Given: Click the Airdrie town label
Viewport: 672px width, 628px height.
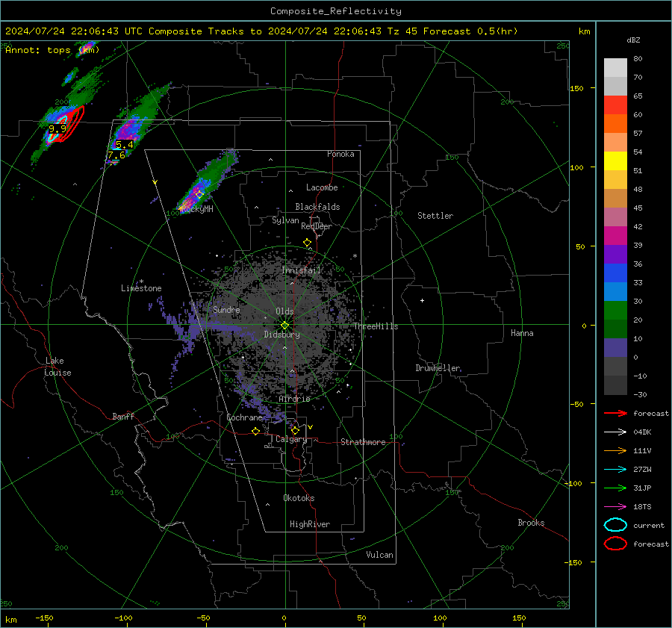Looking at the screenshot, I should tap(294, 399).
